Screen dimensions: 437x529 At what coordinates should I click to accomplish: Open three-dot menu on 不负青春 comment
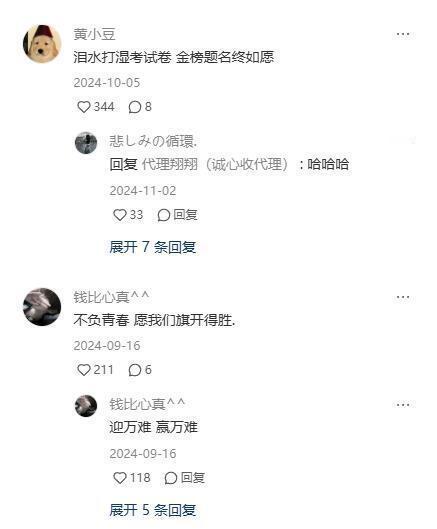(x=403, y=297)
